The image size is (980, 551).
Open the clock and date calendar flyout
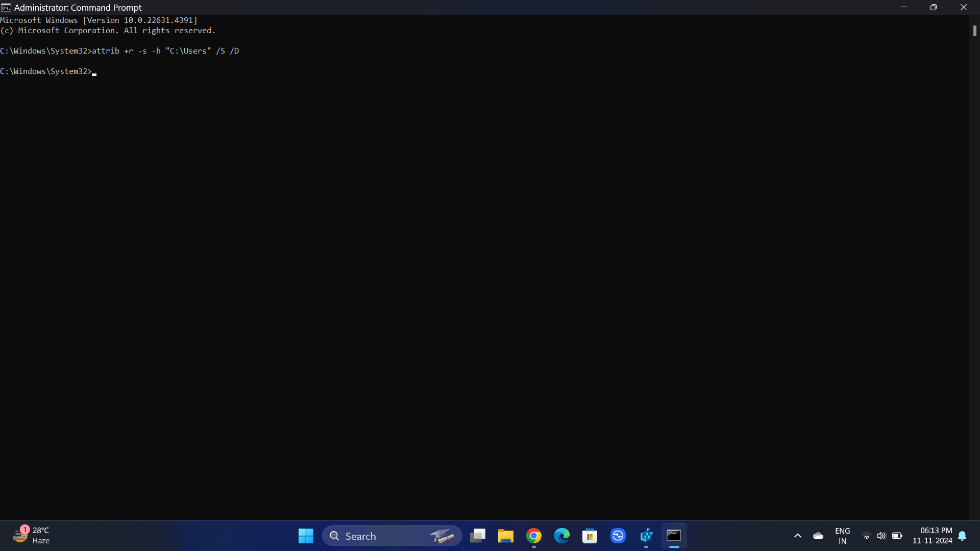pyautogui.click(x=932, y=536)
